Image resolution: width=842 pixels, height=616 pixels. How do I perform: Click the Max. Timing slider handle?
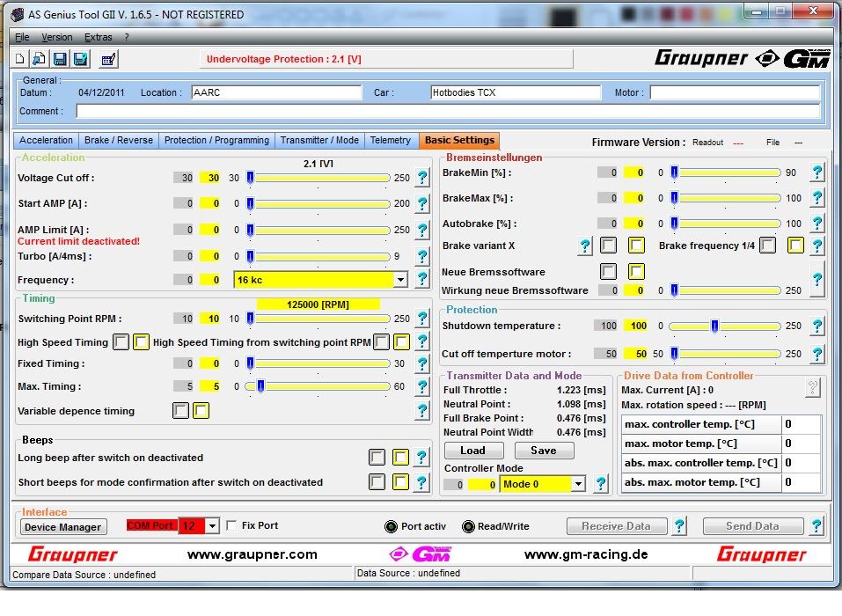260,386
